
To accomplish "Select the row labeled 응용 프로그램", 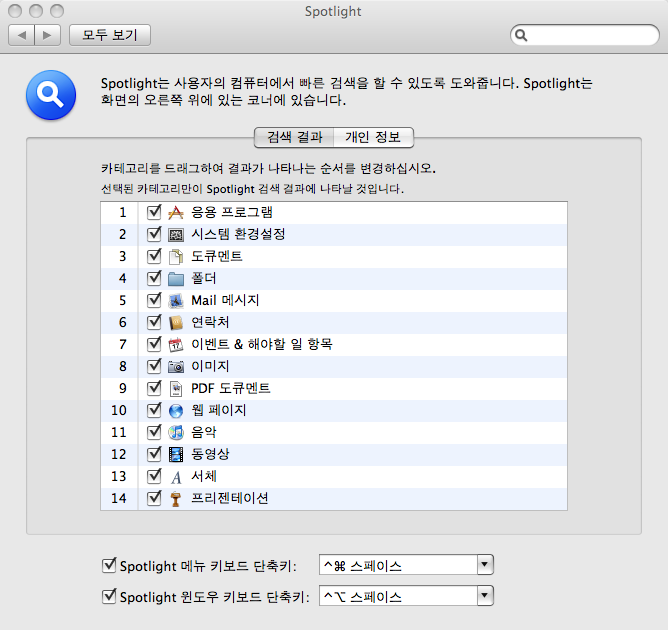I will (334, 212).
